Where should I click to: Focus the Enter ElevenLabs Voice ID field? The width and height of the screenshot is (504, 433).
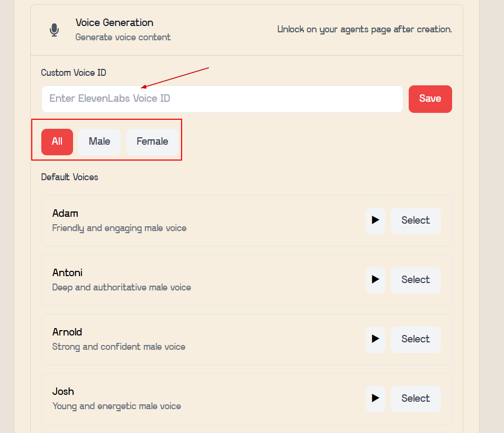click(x=222, y=99)
